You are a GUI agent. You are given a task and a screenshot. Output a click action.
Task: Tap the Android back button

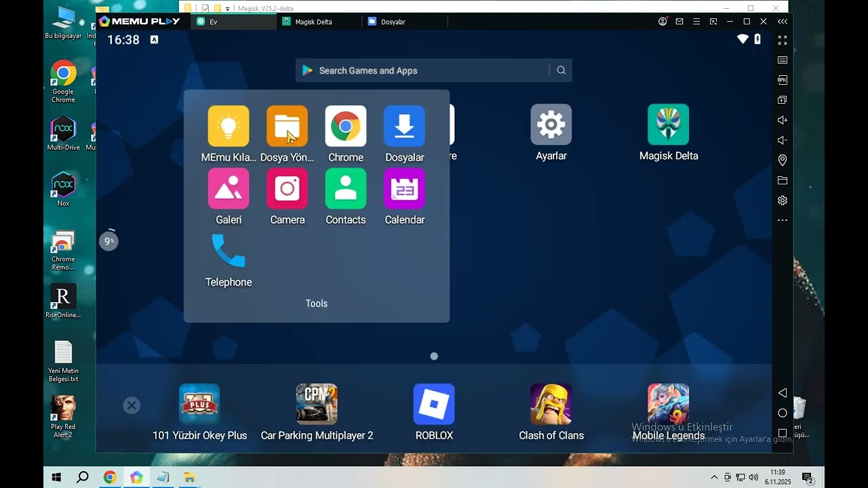tap(783, 393)
